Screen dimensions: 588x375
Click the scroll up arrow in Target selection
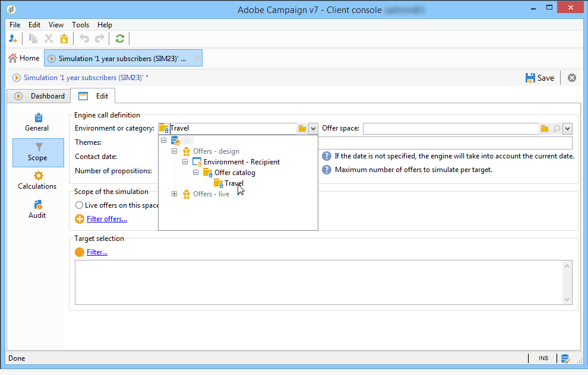click(x=567, y=266)
